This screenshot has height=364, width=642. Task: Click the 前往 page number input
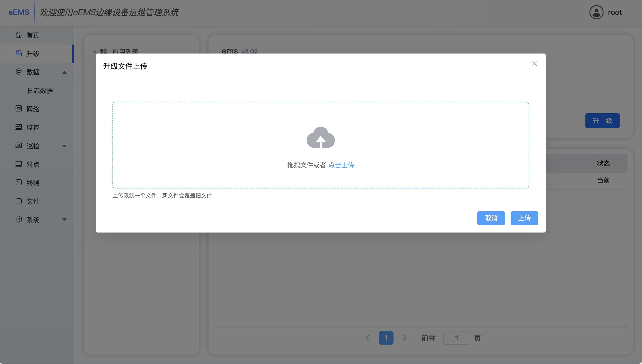(457, 338)
